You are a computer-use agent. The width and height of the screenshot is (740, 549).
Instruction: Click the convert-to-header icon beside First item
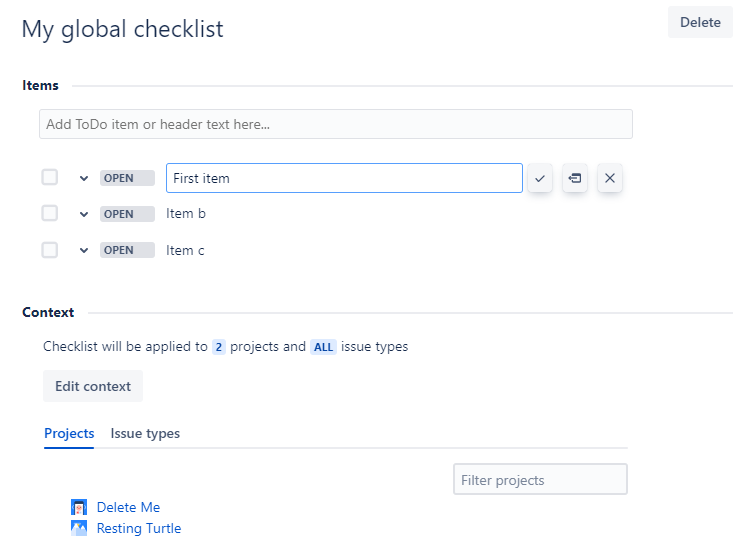575,179
